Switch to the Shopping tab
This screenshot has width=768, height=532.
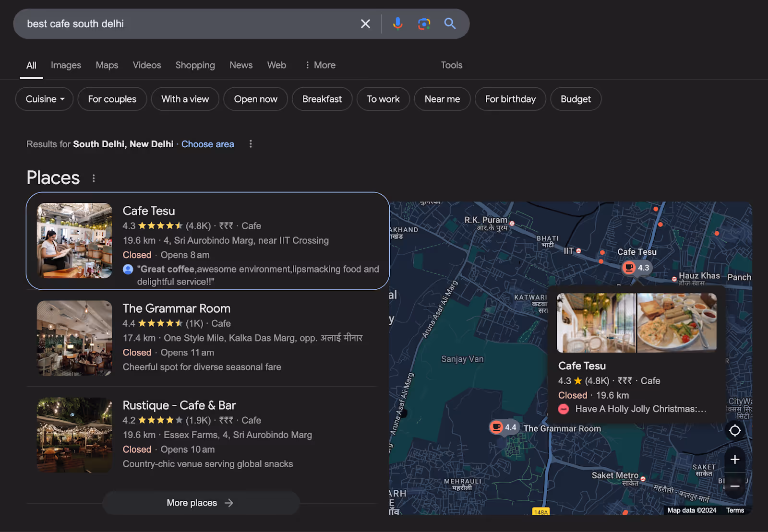coord(195,65)
